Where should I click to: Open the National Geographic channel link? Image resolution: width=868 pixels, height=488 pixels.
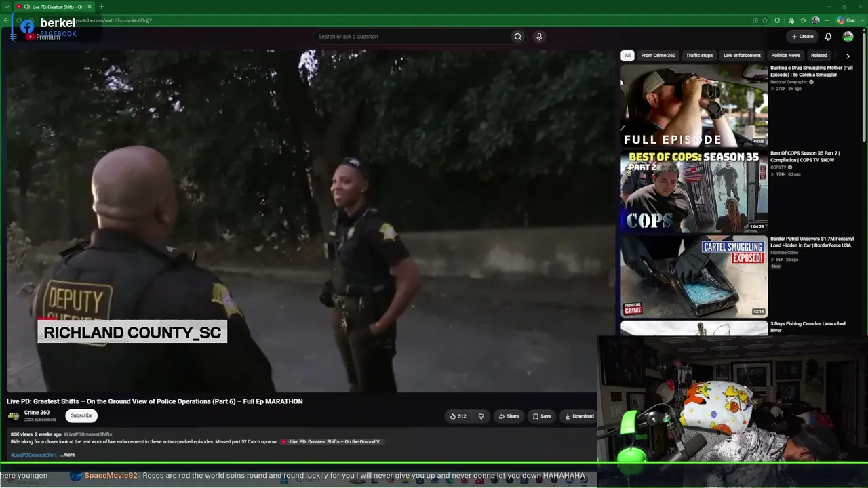tap(789, 82)
